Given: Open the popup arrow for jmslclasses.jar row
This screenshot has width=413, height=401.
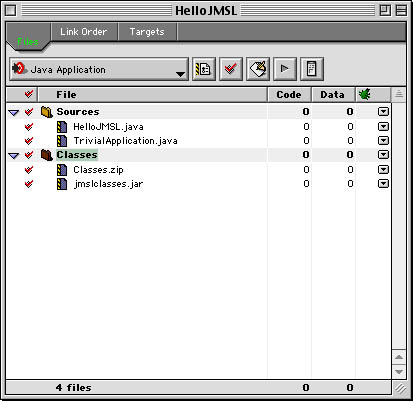Looking at the screenshot, I should point(383,184).
